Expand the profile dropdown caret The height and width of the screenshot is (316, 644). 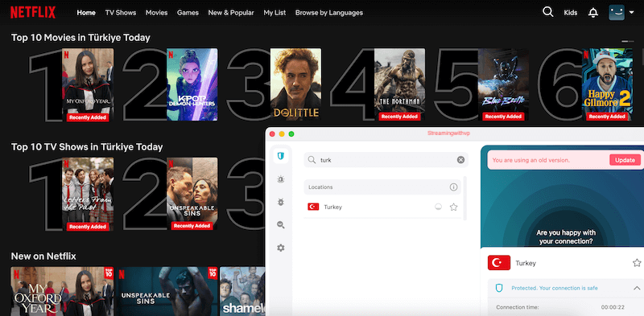(x=631, y=13)
